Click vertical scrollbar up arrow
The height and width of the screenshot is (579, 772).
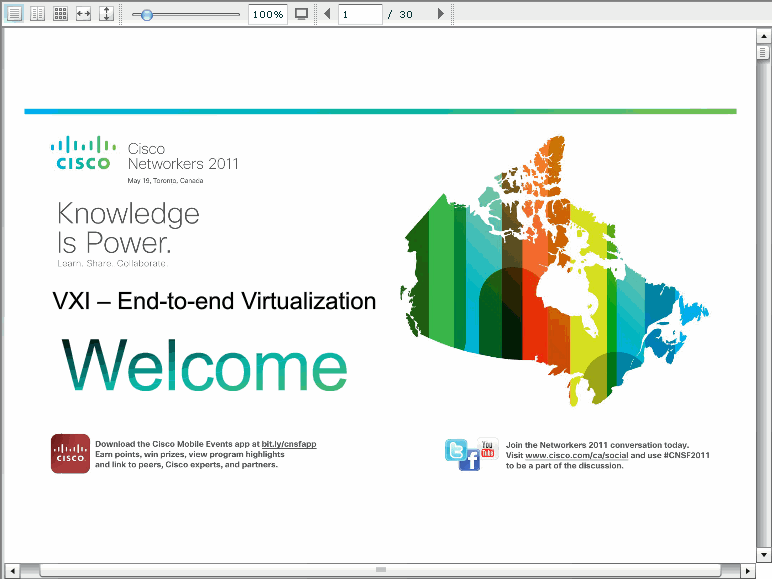(763, 36)
